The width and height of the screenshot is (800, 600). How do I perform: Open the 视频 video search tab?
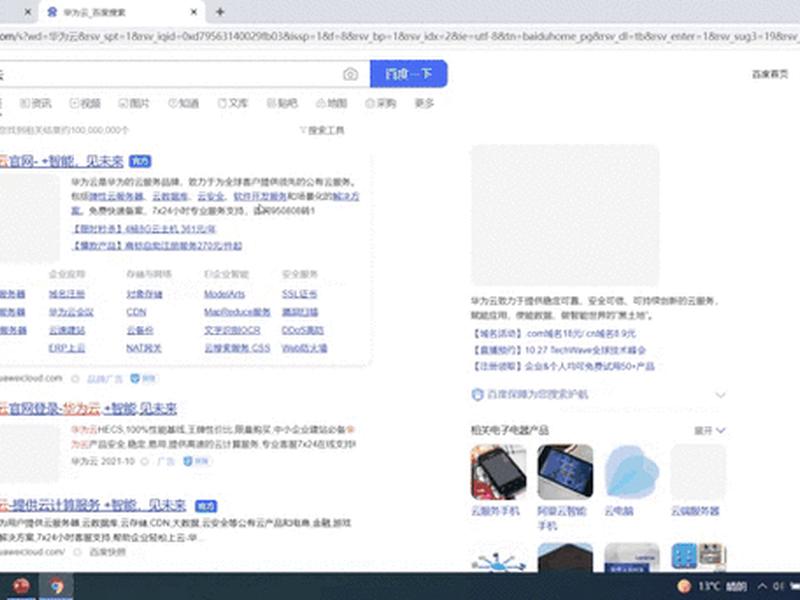85,104
